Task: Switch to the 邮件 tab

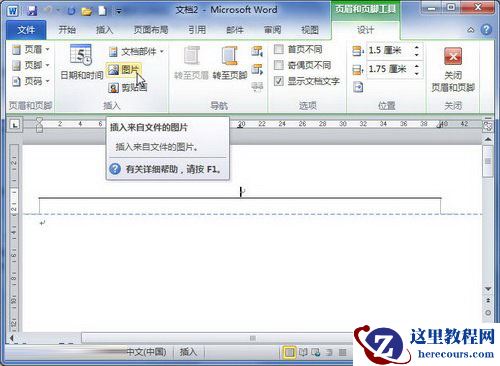Action: click(235, 30)
